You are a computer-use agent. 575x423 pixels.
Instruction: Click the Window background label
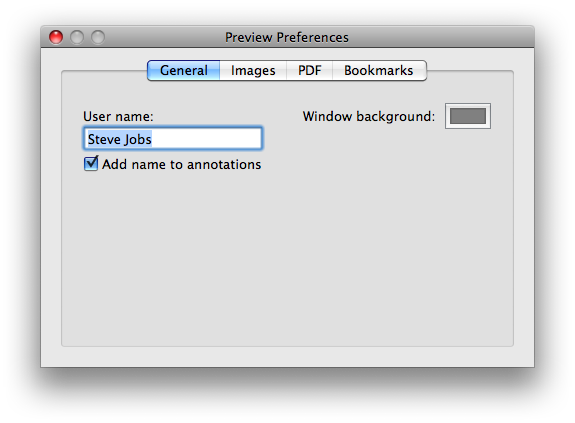tap(369, 117)
